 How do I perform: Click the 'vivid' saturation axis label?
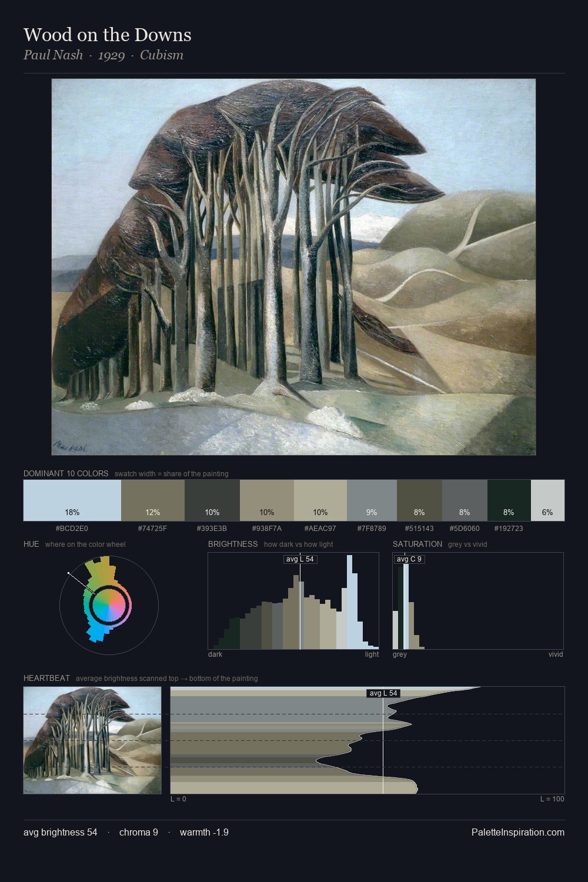point(556,654)
